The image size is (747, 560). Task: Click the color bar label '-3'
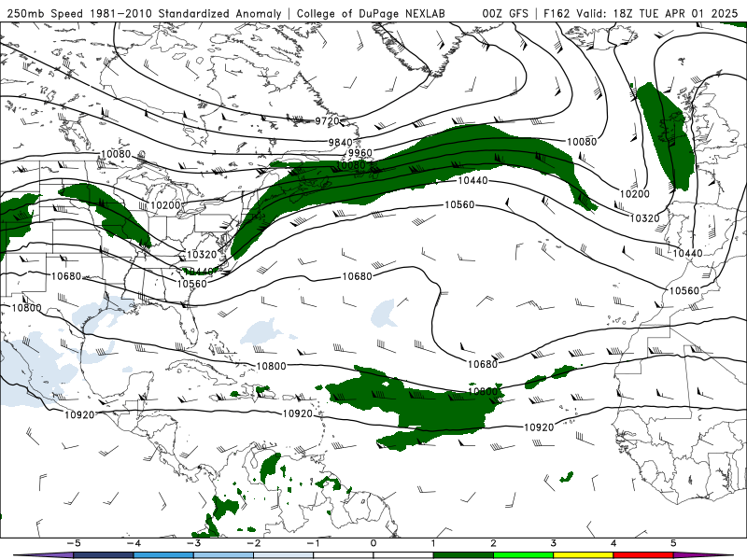[x=193, y=543]
